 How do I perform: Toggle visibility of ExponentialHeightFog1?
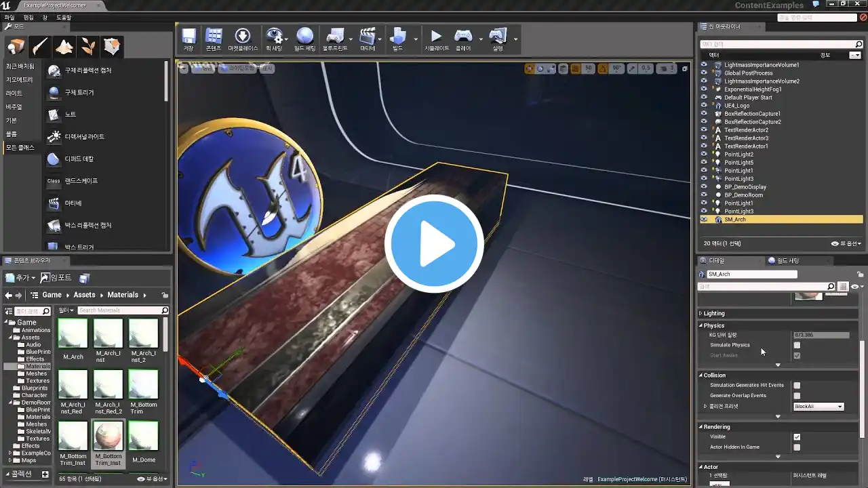tap(704, 89)
